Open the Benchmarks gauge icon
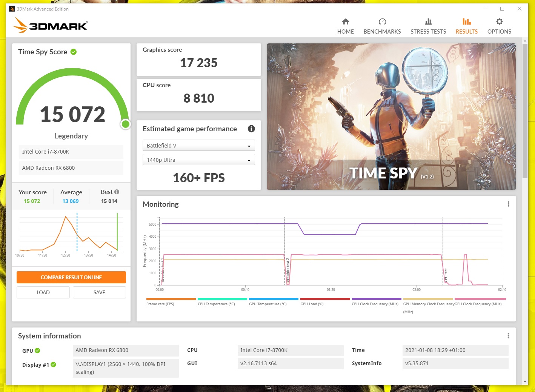This screenshot has height=392, width=535. click(382, 22)
